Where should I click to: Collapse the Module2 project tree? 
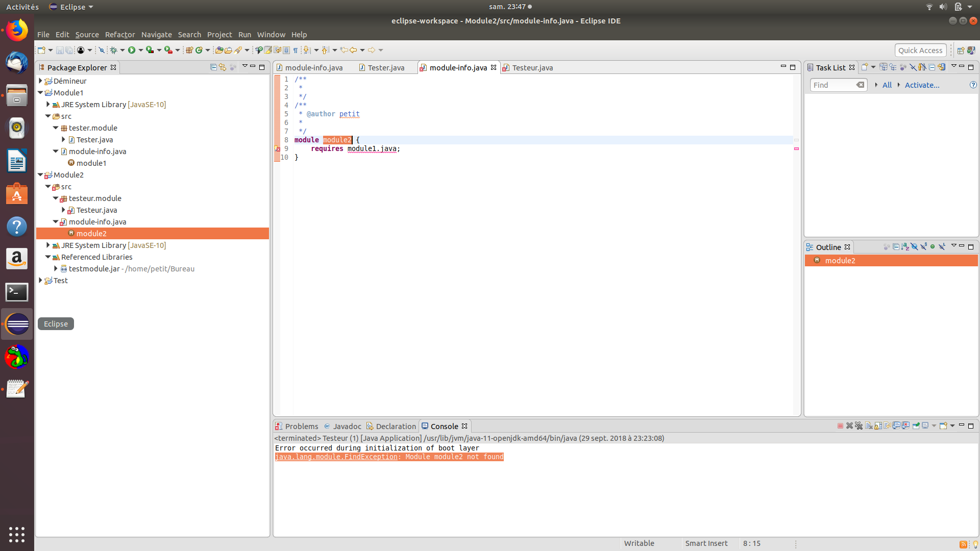pos(40,174)
